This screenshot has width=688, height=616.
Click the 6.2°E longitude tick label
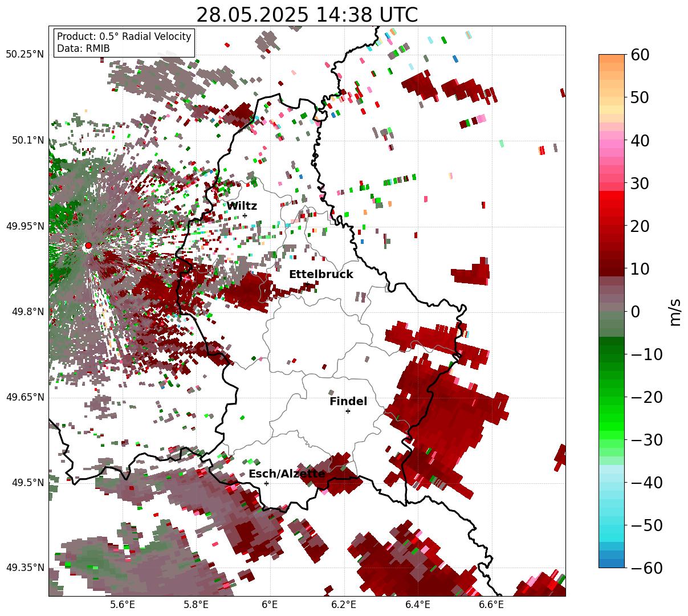coord(344,604)
